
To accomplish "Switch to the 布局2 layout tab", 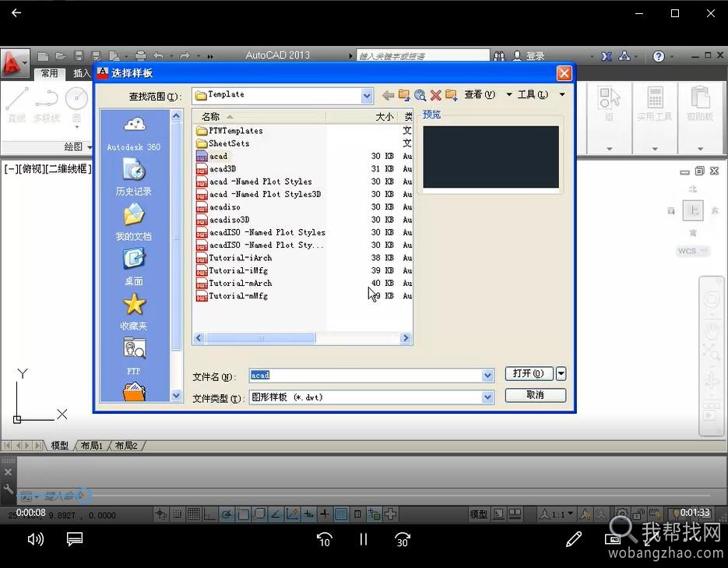I will (126, 446).
